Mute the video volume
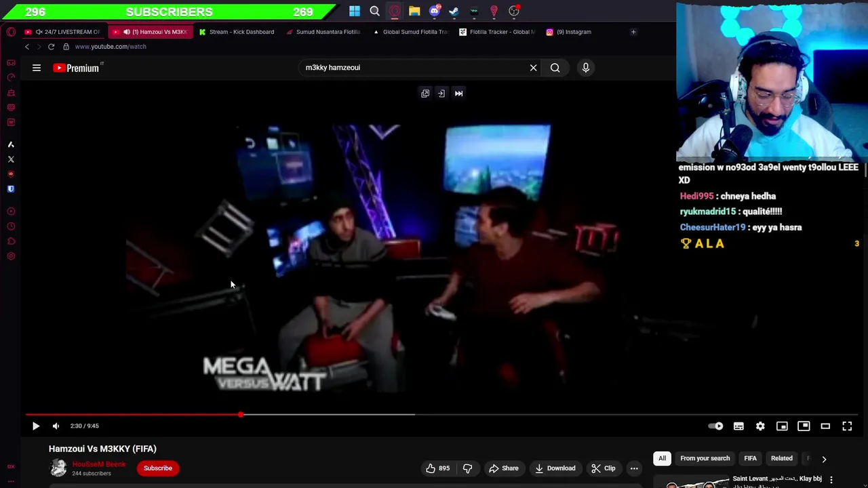 click(x=56, y=426)
